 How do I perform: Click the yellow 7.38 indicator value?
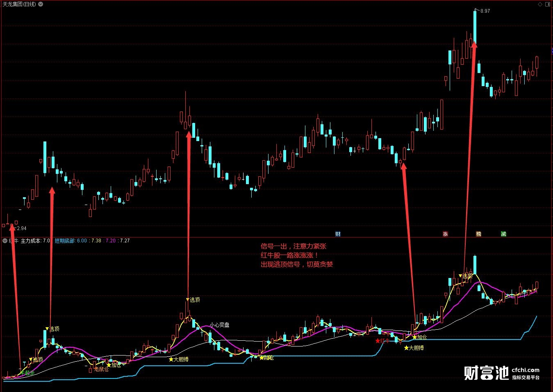pyautogui.click(x=96, y=241)
